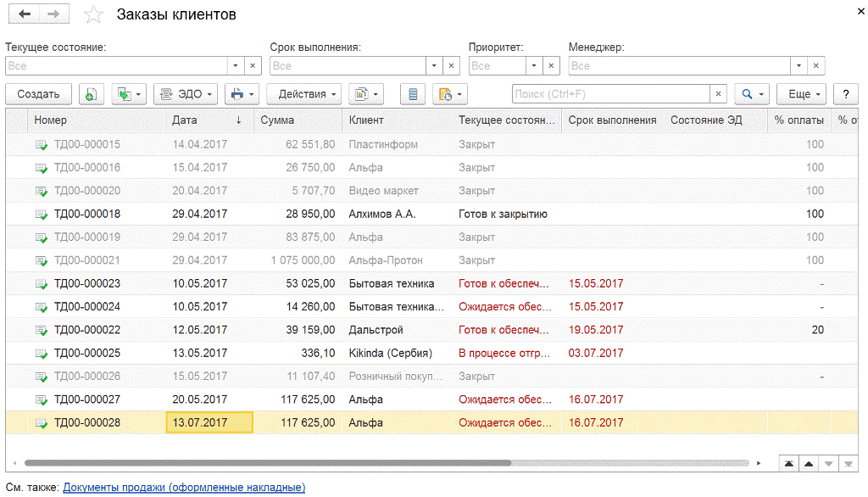Add Заказы клиентов to favorites star

tap(94, 15)
